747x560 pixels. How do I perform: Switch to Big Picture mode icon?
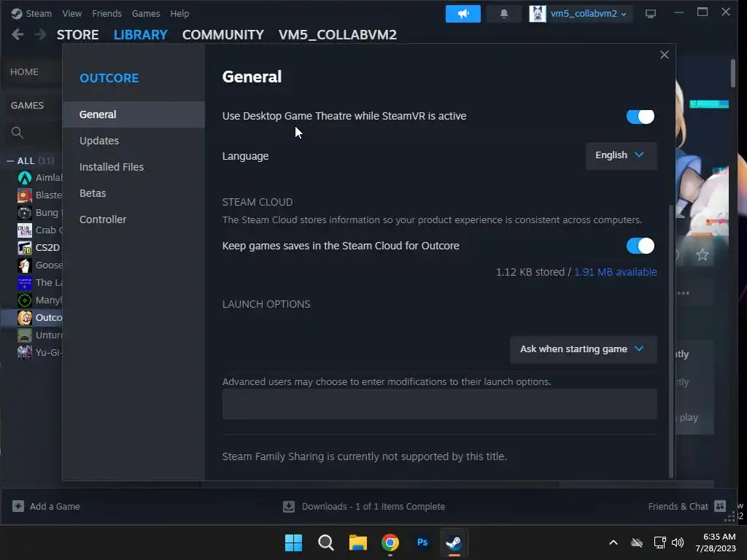(650, 14)
